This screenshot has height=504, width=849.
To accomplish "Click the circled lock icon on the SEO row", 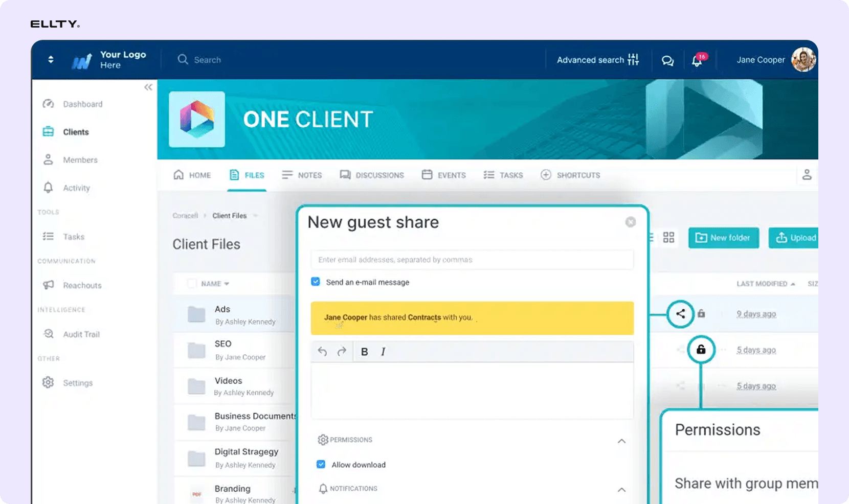I will (701, 350).
